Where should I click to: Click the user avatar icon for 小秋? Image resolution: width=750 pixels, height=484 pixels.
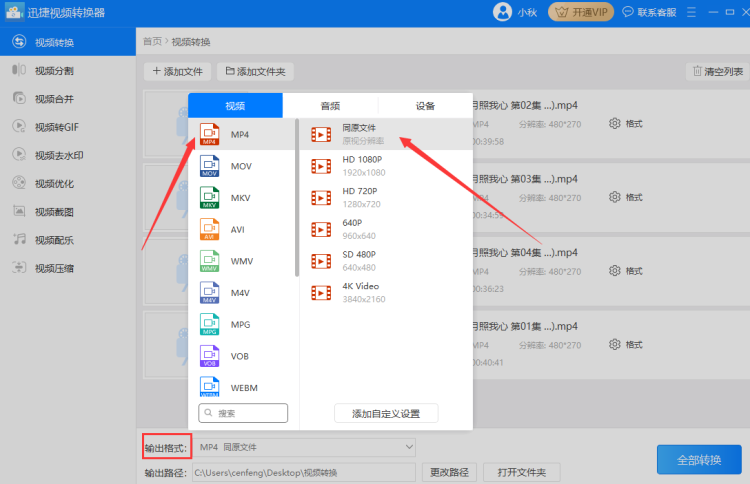tap(502, 12)
